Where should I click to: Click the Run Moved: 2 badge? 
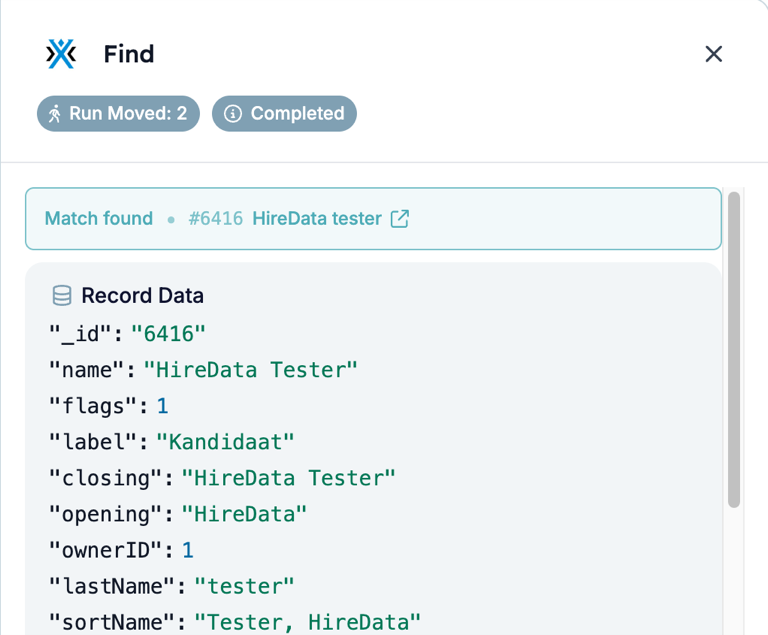118,113
